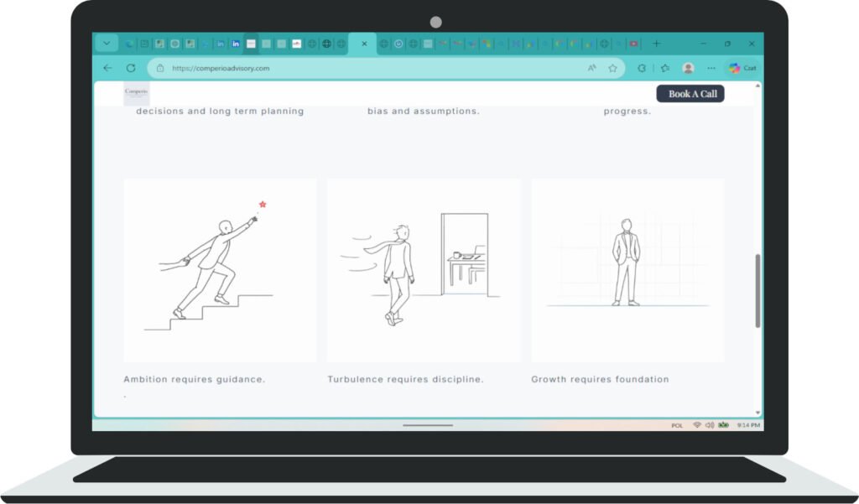The width and height of the screenshot is (859, 504).
Task: Open the browser profile avatar
Action: (688, 68)
